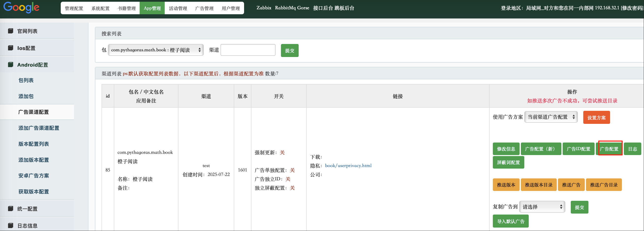Open the 书籍管理 tab

point(127,8)
